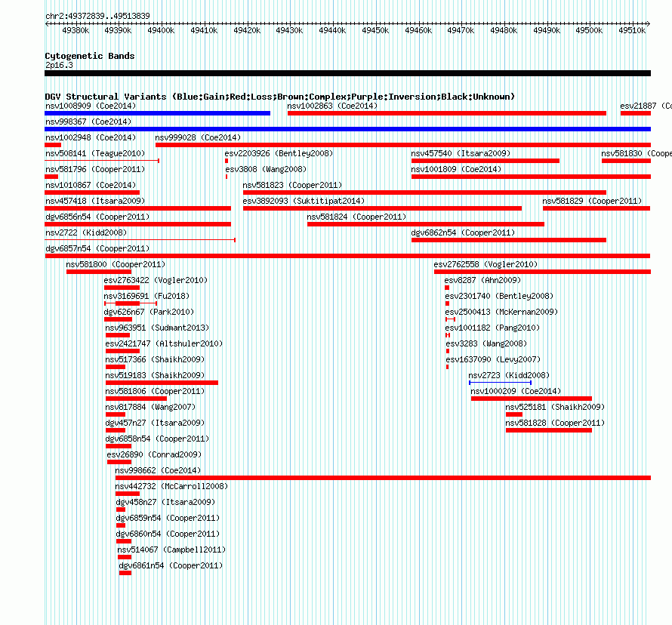Select the nsv1002863 (Coe2014) variant label
Viewport: 672px width, 625px height.
tap(332, 106)
